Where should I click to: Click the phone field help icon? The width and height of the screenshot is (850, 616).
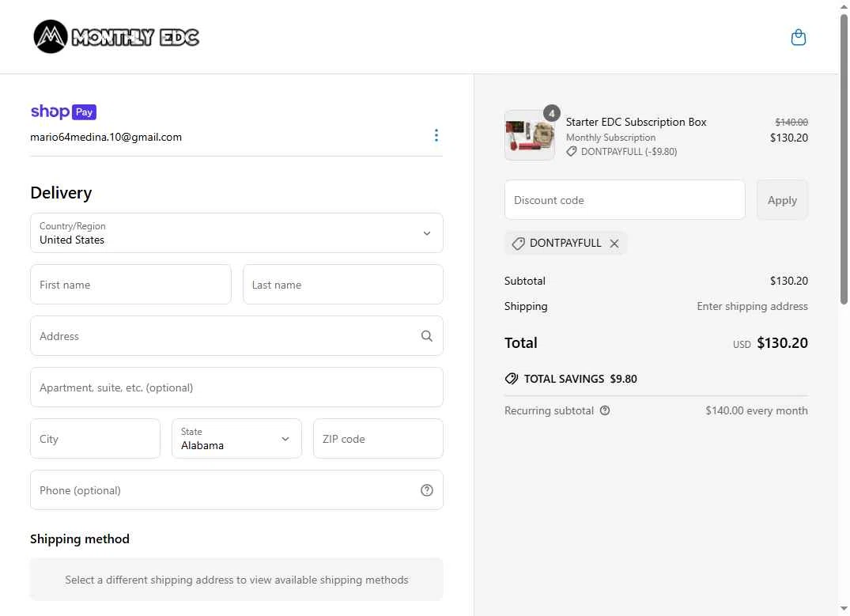point(427,490)
